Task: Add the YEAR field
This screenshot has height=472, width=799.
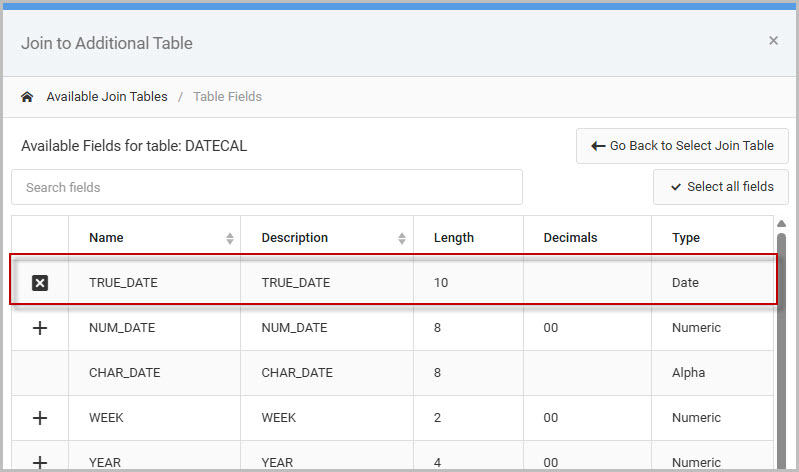Action: [x=40, y=462]
